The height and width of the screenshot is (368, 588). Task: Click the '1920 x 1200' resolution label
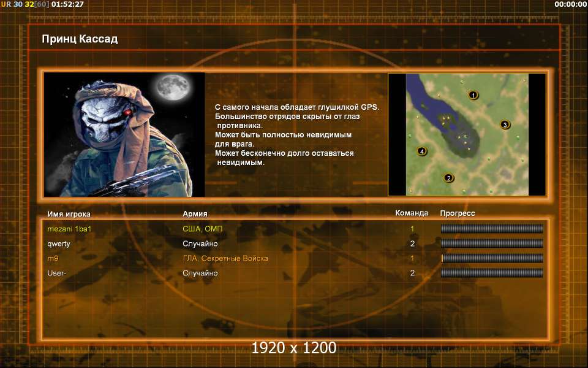[x=293, y=348]
